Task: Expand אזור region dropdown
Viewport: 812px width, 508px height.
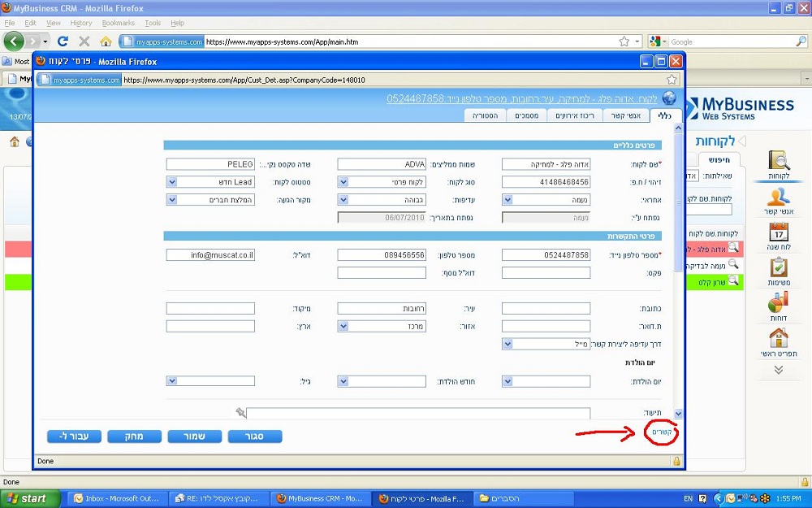Action: 343,326
